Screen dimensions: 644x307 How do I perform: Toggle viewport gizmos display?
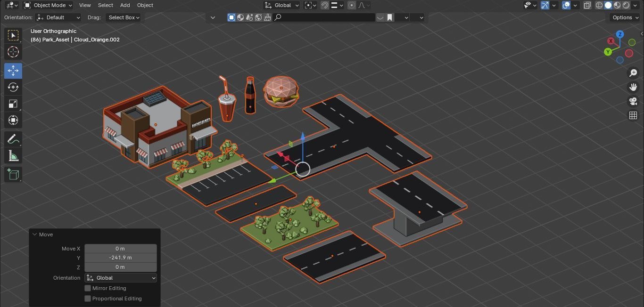[545, 5]
